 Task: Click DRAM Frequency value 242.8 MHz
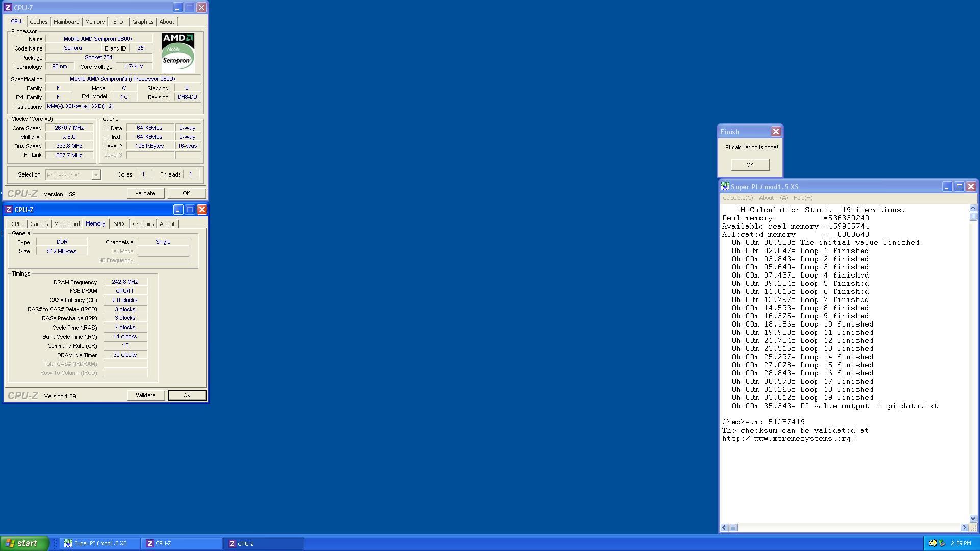tap(125, 282)
